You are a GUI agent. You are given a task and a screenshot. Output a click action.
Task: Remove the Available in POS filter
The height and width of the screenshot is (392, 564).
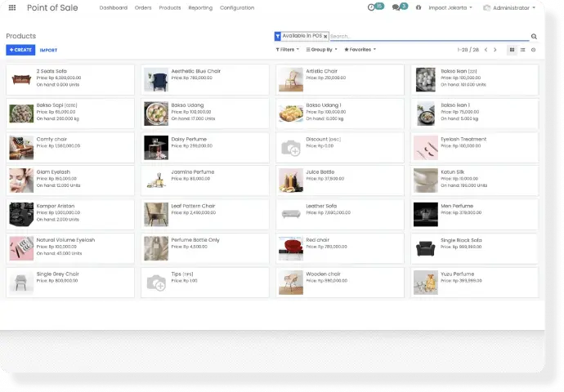[x=325, y=36]
